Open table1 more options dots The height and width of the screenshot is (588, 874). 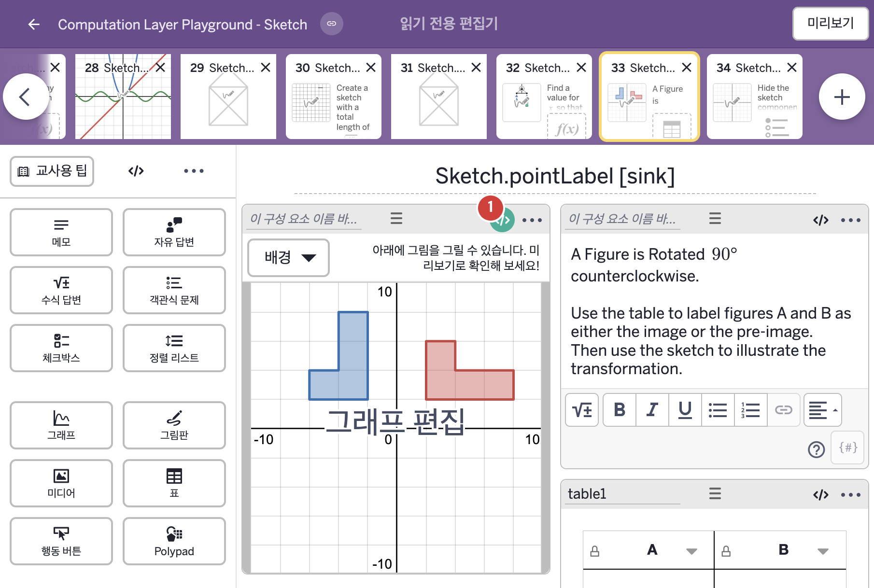click(x=851, y=494)
